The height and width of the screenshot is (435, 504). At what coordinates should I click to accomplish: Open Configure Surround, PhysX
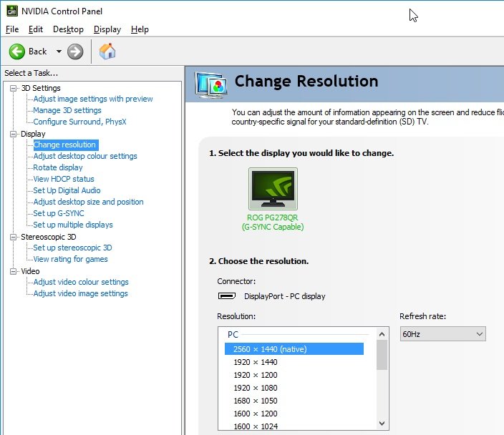pyautogui.click(x=79, y=122)
